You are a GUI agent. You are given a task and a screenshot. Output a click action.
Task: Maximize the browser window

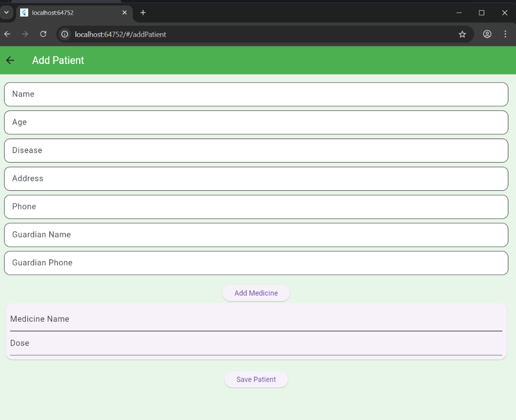point(481,13)
